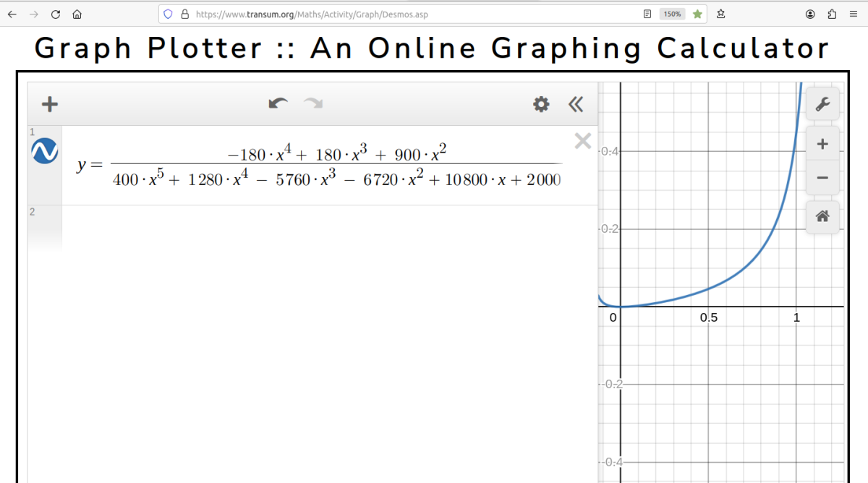Click the save-to-Pocket style icon beside star
868x483 pixels.
(x=721, y=14)
